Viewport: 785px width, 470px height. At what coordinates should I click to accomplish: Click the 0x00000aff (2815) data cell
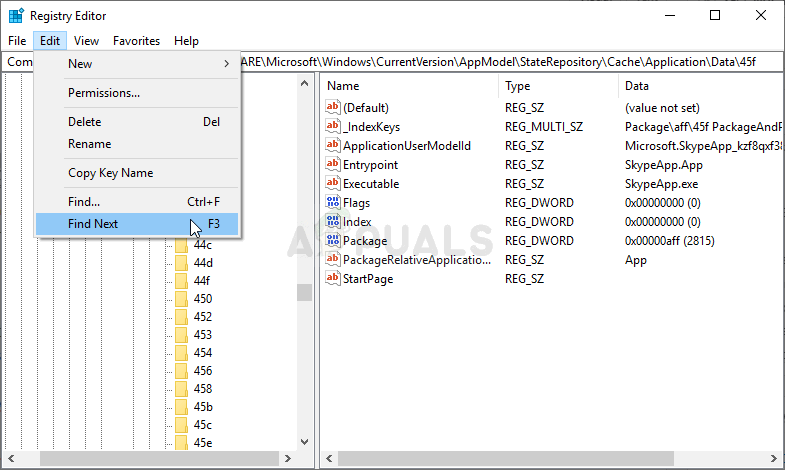point(669,241)
